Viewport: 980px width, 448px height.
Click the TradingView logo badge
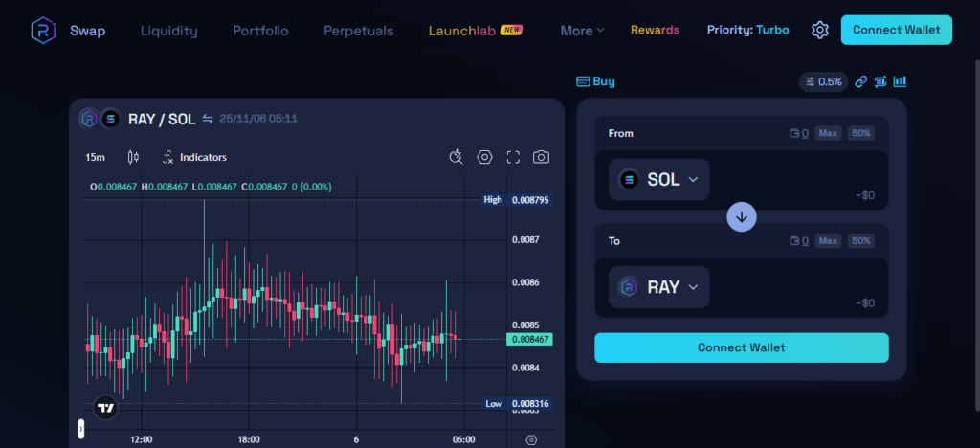click(x=106, y=407)
